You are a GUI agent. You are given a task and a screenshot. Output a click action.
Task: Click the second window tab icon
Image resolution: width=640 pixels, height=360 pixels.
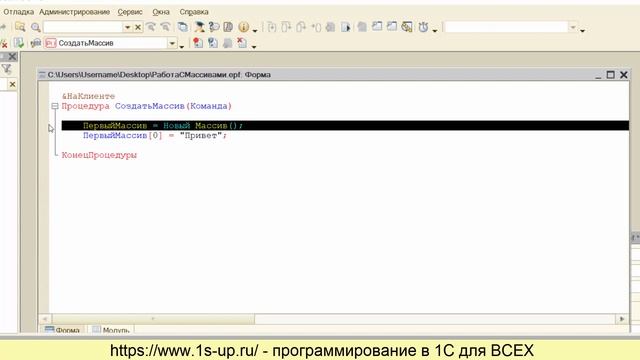pos(392,27)
